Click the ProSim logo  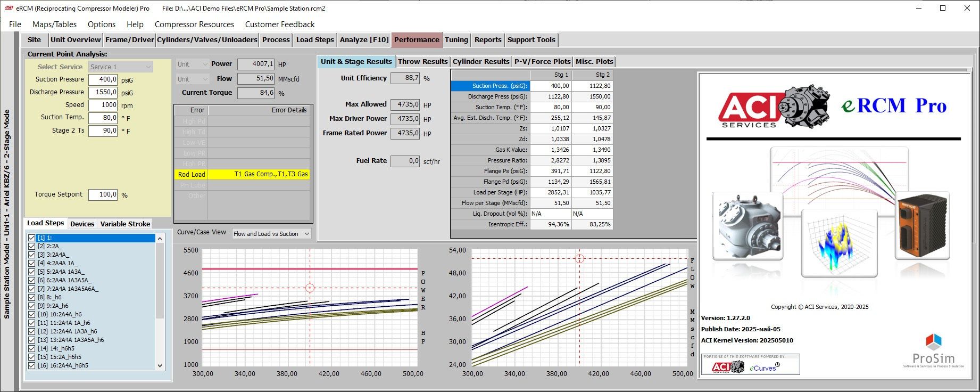933,352
